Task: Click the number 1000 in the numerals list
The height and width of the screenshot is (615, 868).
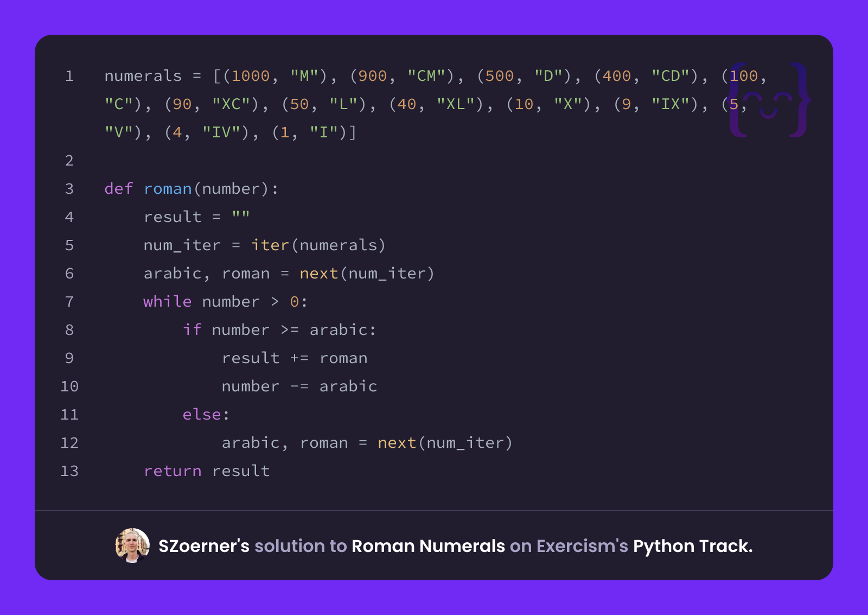Action: 251,75
